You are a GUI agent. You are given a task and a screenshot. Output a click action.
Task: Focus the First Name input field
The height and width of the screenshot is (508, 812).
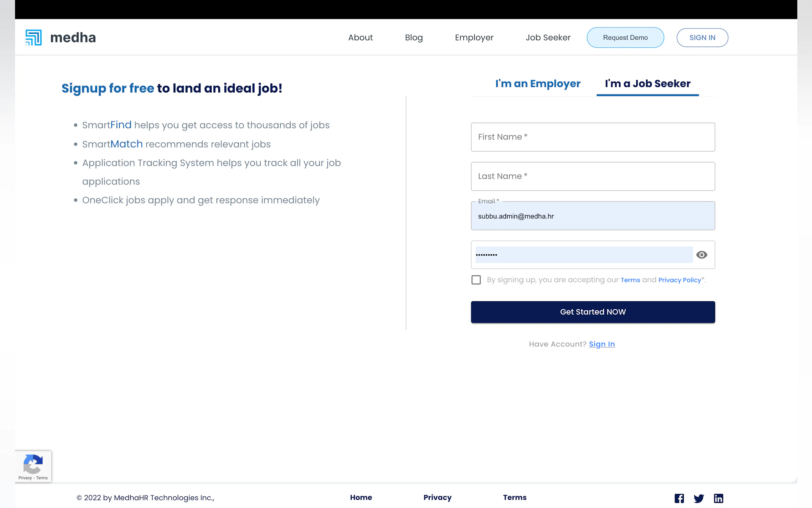click(x=593, y=137)
